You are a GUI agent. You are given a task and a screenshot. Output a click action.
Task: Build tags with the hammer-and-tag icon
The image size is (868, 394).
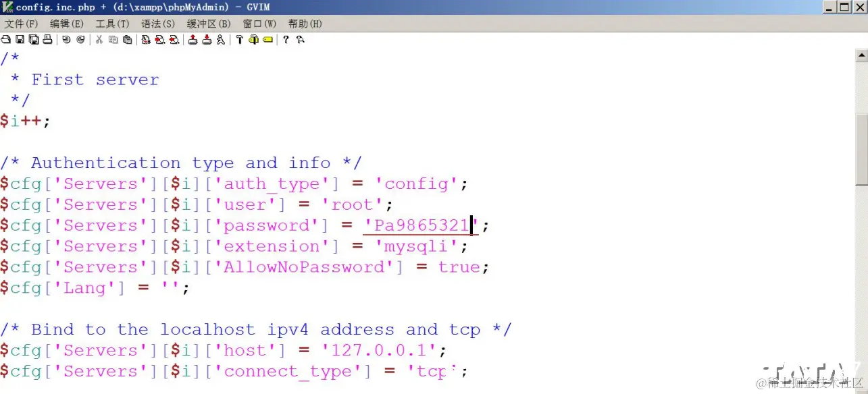(x=253, y=40)
